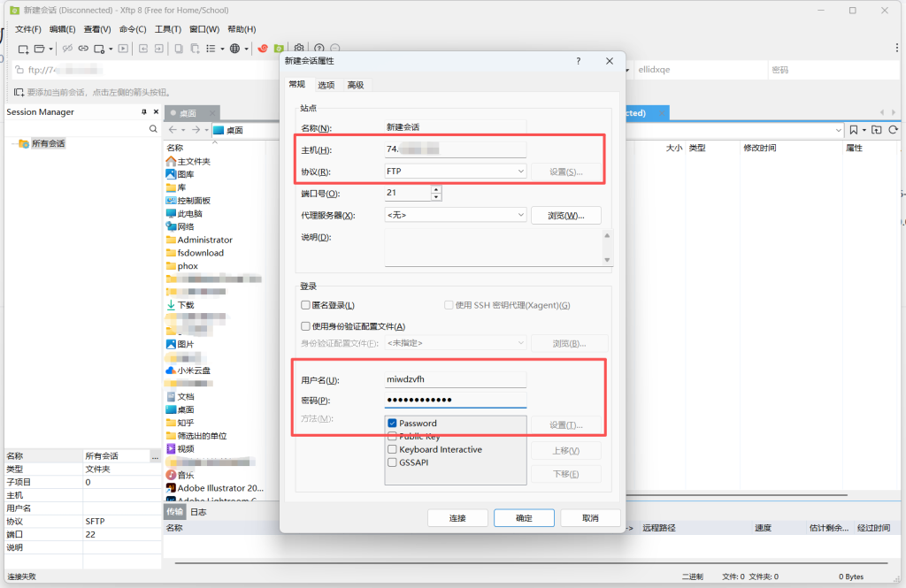
Task: Click the bookmark icon in remote pane
Action: (853, 130)
